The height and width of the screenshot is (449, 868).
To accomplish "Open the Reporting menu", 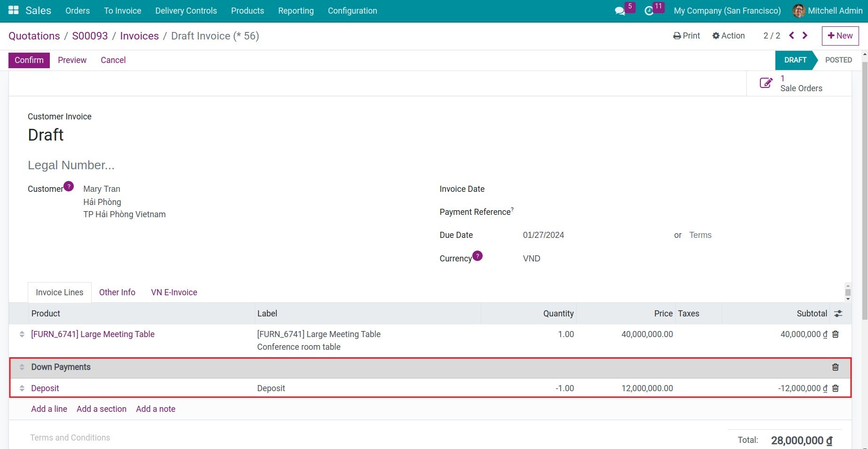I will 296,11.
